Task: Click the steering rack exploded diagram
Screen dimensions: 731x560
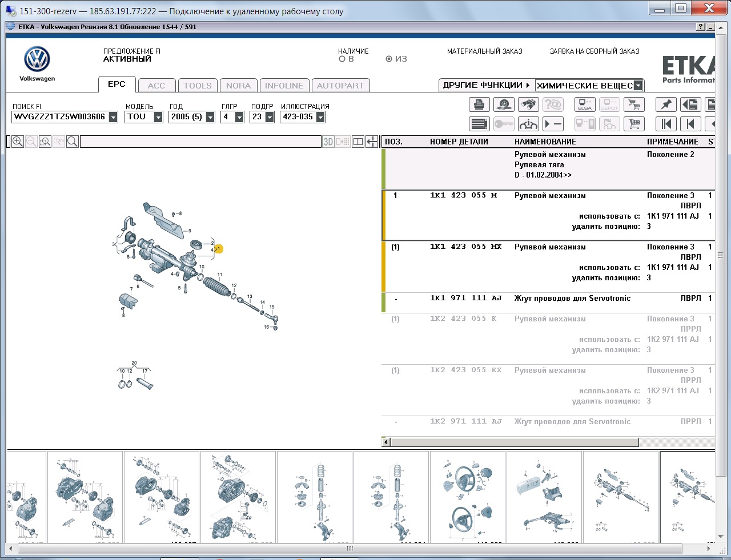Action: click(197, 267)
